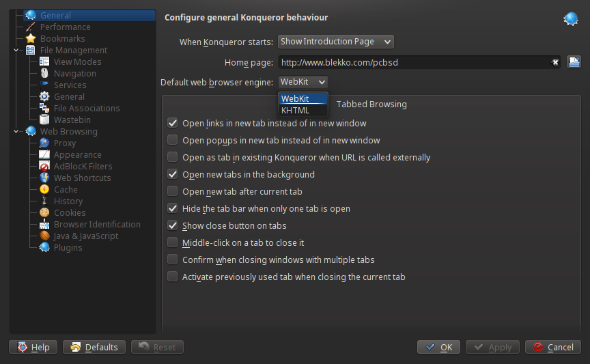590x364 pixels.
Task: Select KHTML in the engine list
Action: [x=303, y=110]
